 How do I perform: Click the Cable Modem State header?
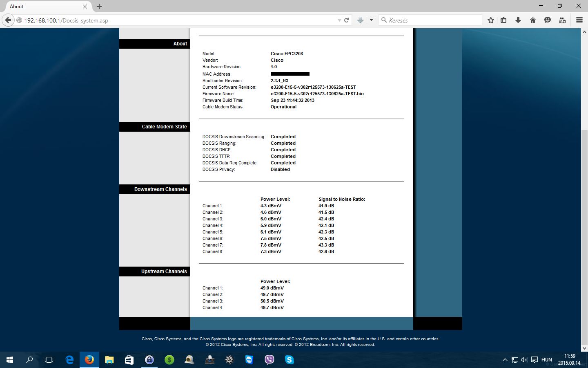point(155,127)
